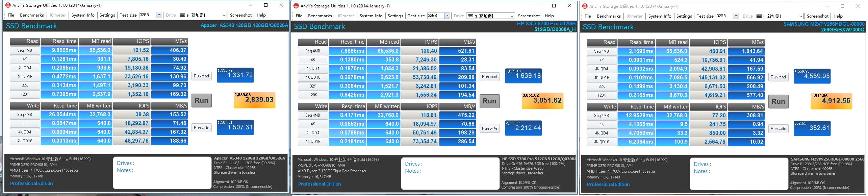Click Screenshot in the HP window
This screenshot has width=868, height=196.
pos(529,16)
